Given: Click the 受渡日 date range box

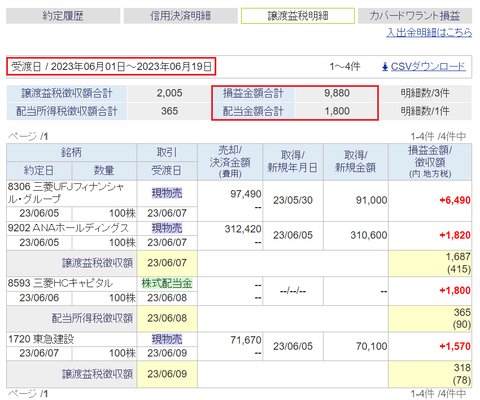Looking at the screenshot, I should tap(111, 66).
